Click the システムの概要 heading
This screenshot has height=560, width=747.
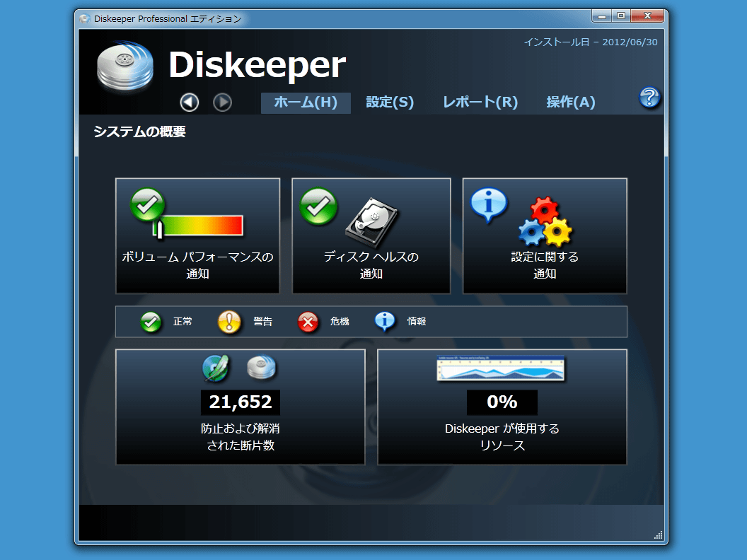pyautogui.click(x=139, y=132)
